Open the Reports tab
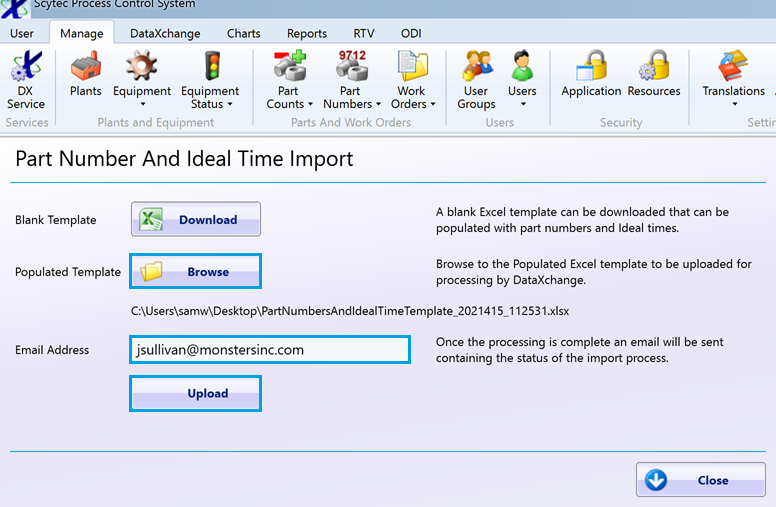 click(307, 33)
